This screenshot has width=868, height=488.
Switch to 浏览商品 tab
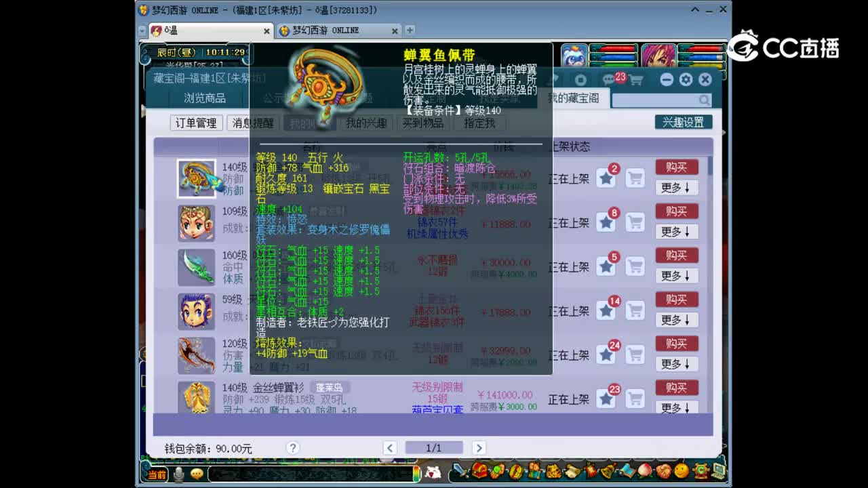pos(205,98)
